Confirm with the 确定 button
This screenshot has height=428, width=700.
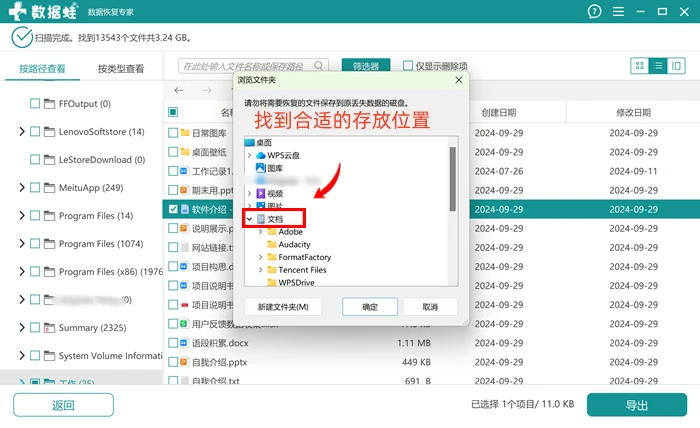[x=370, y=307]
